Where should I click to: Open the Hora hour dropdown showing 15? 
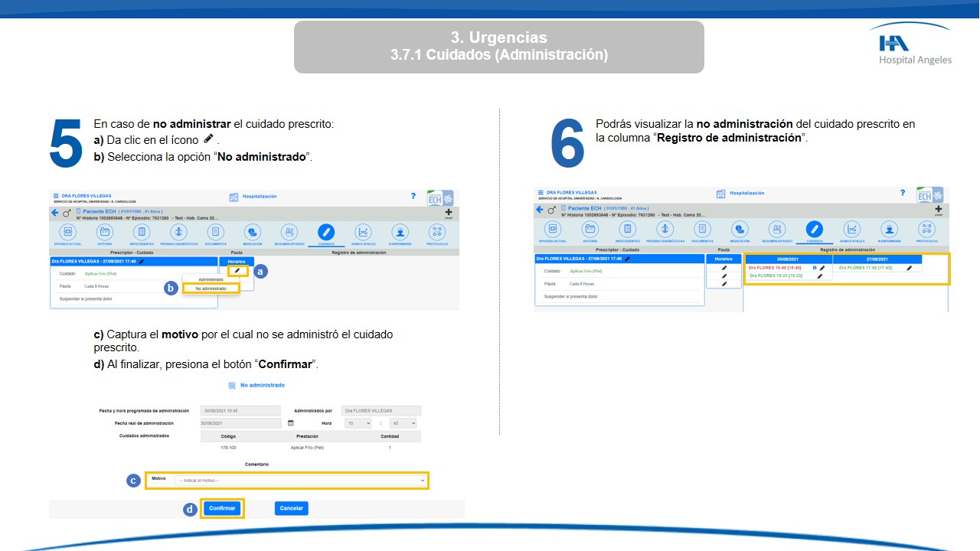[x=358, y=423]
